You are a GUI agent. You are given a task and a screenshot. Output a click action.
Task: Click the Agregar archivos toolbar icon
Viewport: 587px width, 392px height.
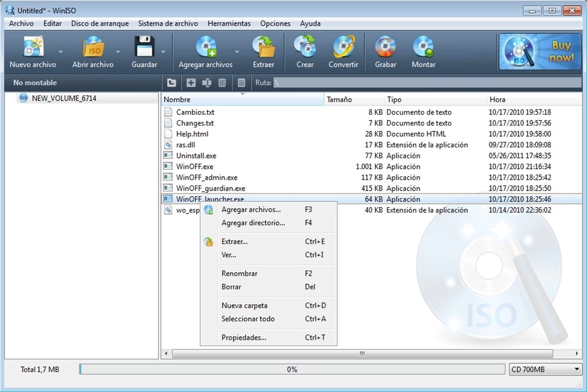click(x=206, y=46)
